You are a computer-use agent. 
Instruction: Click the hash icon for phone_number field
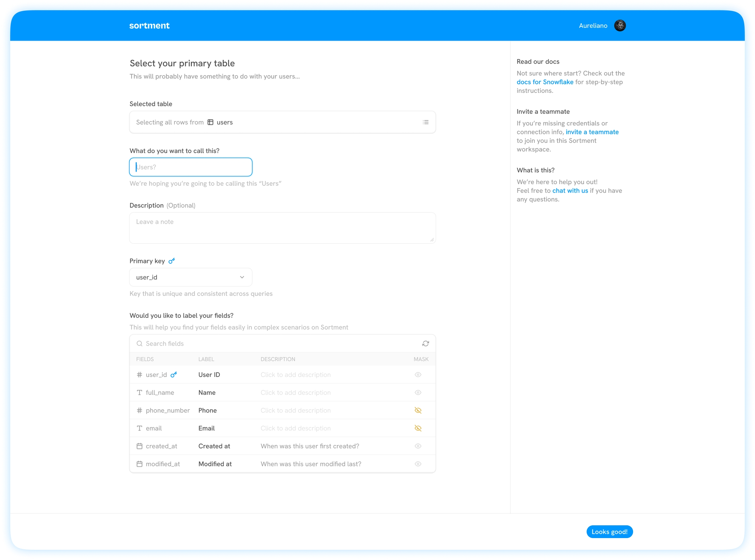[x=139, y=410]
